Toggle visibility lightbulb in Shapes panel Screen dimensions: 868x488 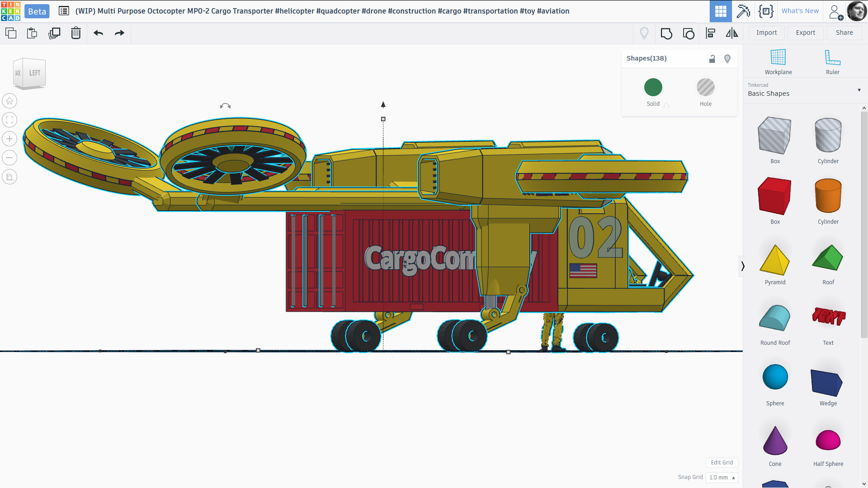pyautogui.click(x=727, y=59)
